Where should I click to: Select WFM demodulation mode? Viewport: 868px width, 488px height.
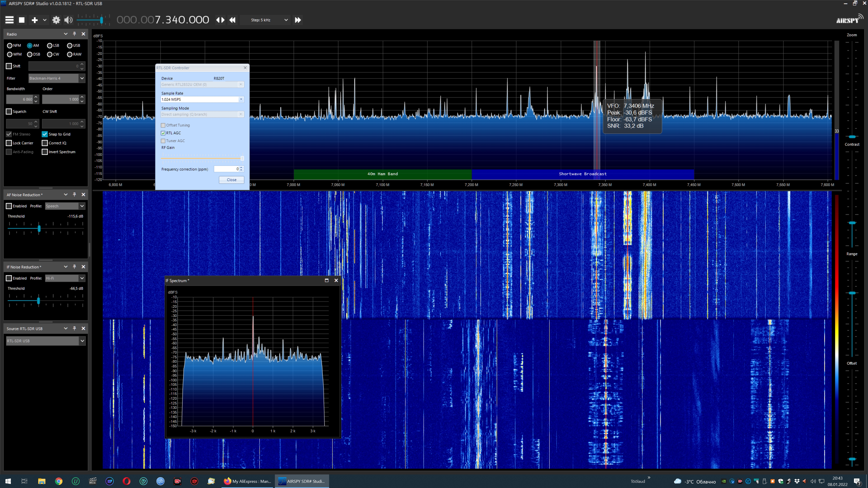[x=14, y=54]
